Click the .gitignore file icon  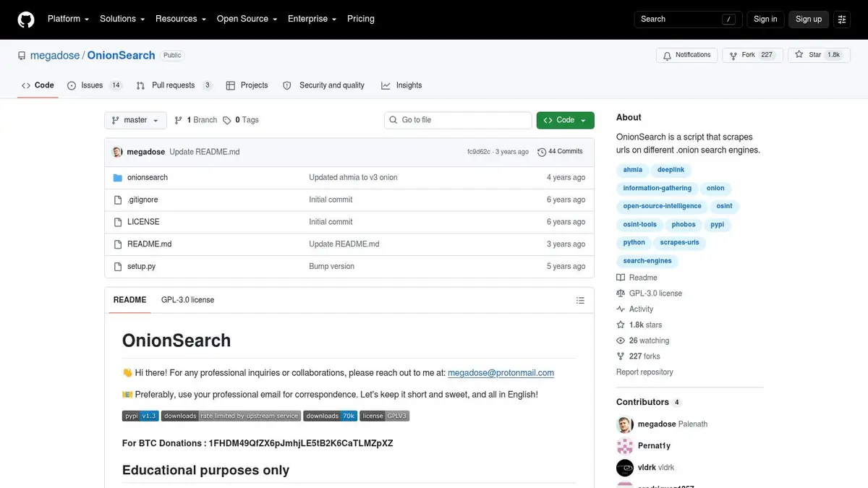(x=118, y=200)
